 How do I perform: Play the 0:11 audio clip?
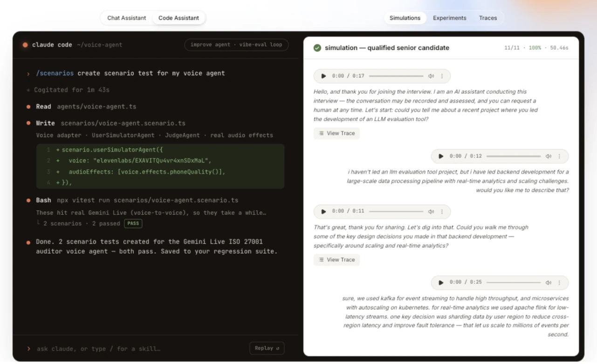(x=324, y=211)
